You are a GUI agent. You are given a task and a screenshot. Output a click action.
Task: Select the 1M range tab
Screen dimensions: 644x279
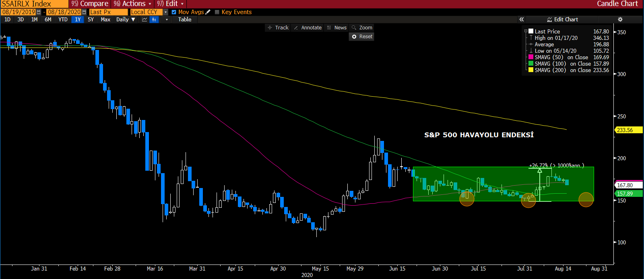(x=35, y=19)
